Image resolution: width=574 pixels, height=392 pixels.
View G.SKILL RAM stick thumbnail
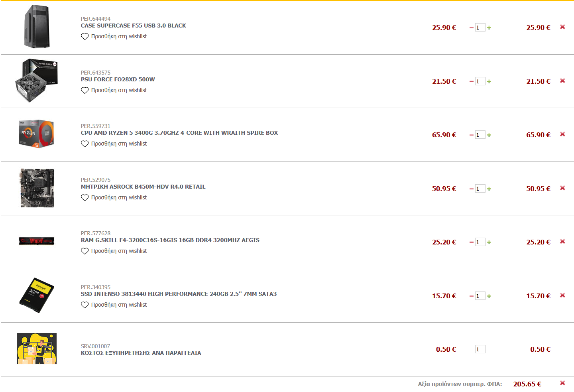[x=37, y=241]
